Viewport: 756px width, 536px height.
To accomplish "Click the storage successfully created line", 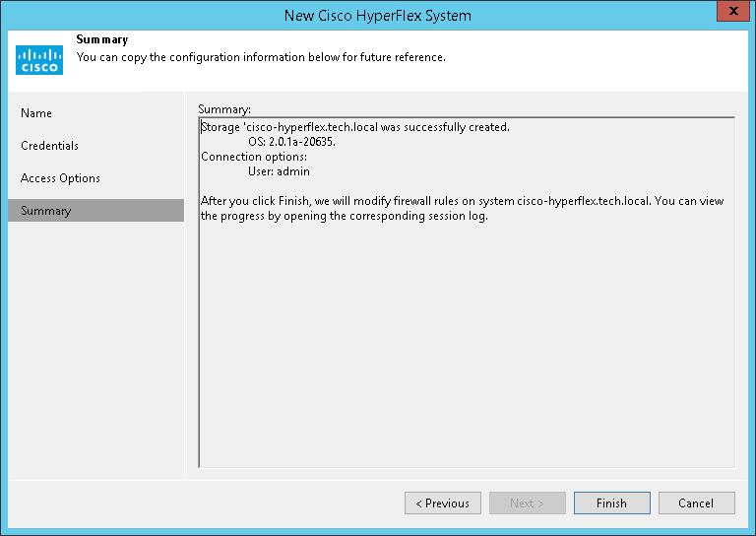I will pyautogui.click(x=355, y=127).
